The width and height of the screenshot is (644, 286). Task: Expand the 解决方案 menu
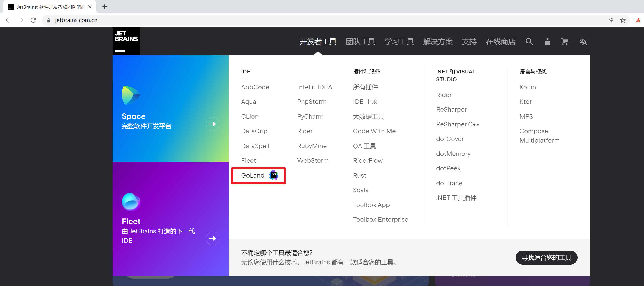point(438,41)
